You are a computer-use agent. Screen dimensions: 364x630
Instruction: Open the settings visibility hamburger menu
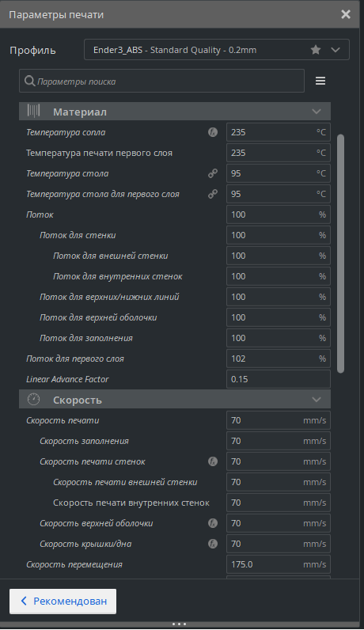320,82
